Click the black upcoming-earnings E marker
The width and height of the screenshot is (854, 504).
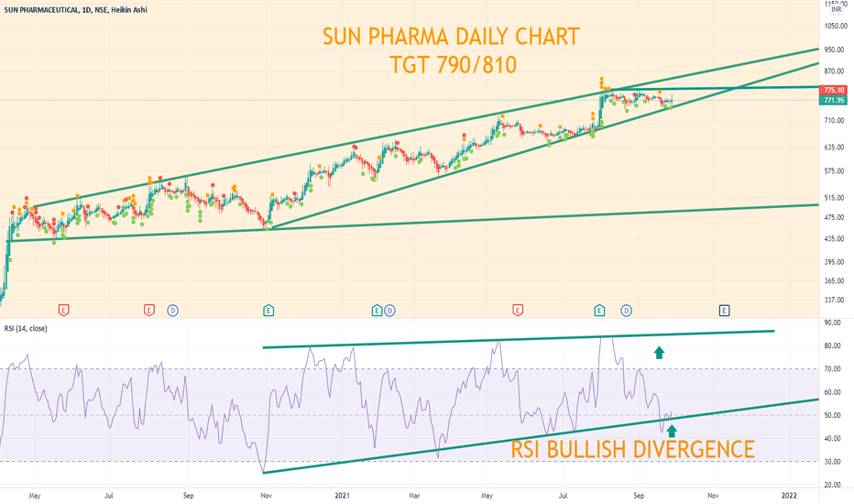point(724,311)
